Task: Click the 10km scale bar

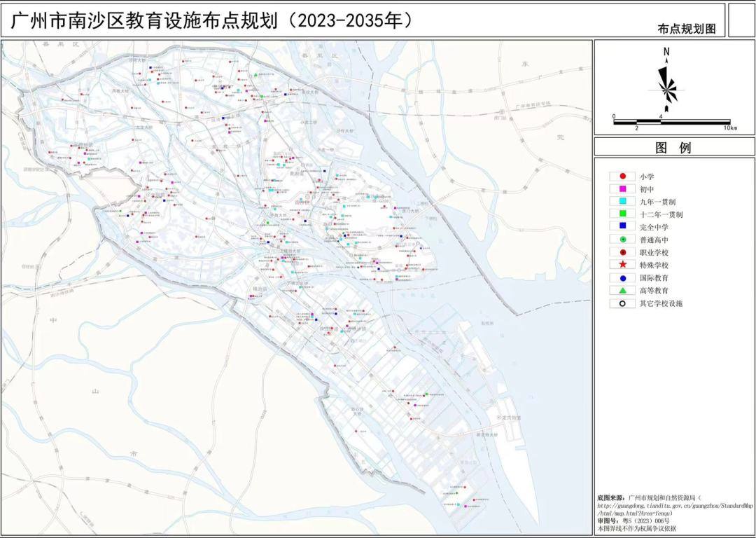Action: click(672, 122)
